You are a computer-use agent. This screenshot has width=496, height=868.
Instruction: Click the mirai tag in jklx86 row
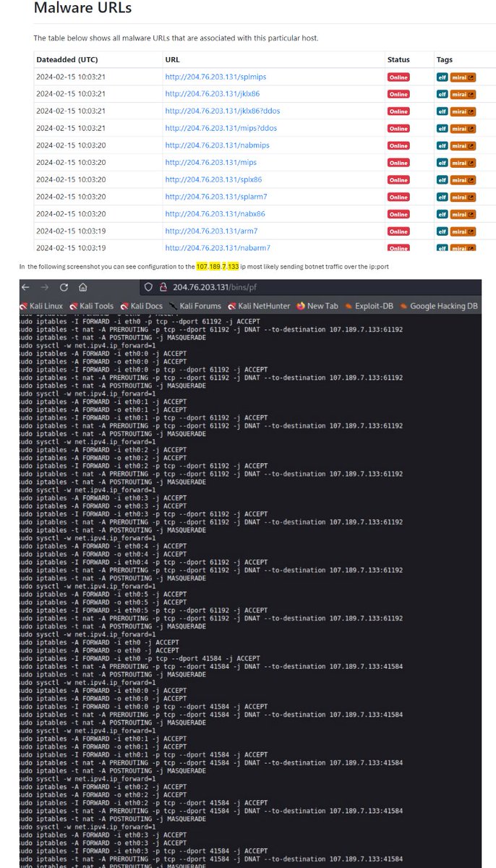tap(463, 94)
